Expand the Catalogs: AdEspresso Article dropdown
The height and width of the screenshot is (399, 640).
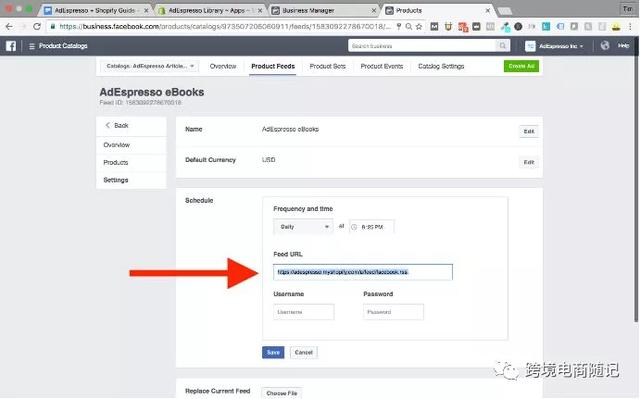pos(150,66)
